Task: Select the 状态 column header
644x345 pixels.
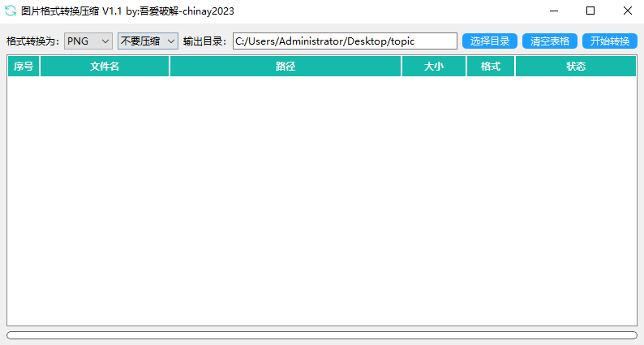Action: pyautogui.click(x=575, y=67)
